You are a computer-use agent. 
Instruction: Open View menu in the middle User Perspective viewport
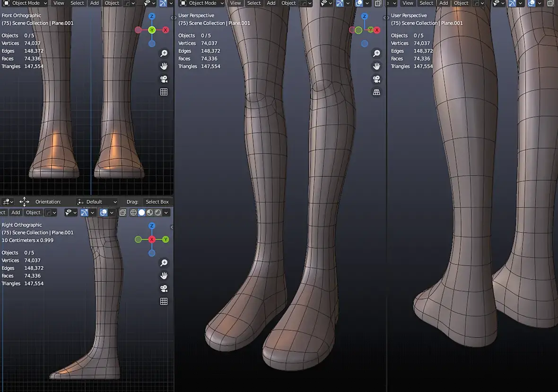pos(235,3)
